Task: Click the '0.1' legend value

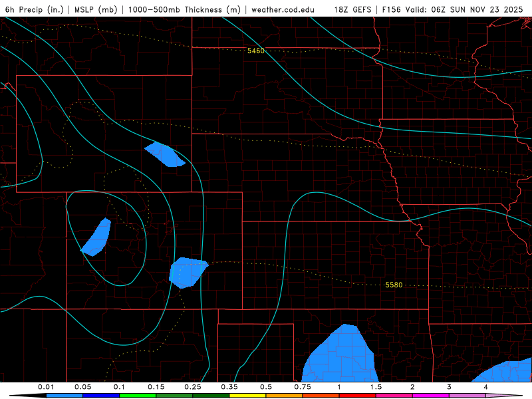Action: pyautogui.click(x=119, y=387)
